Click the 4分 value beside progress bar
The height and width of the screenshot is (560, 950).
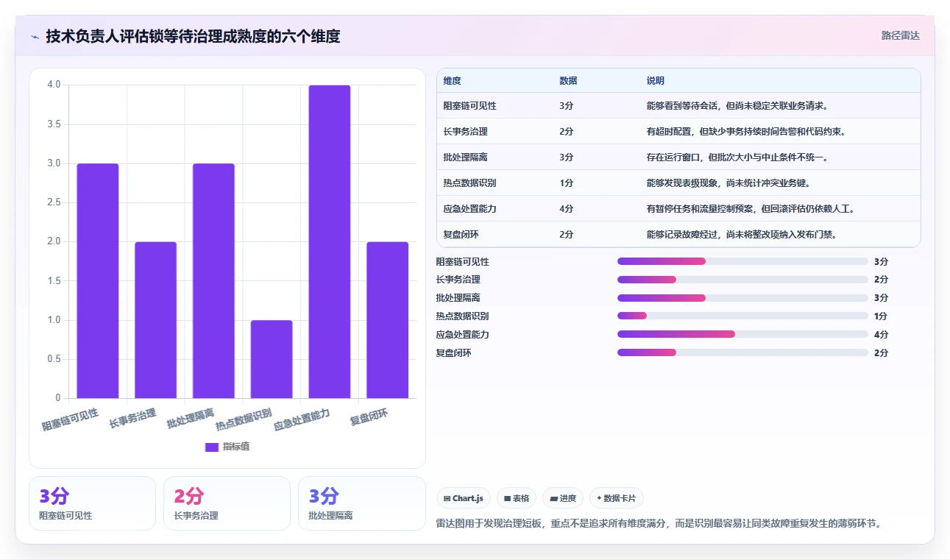click(881, 334)
